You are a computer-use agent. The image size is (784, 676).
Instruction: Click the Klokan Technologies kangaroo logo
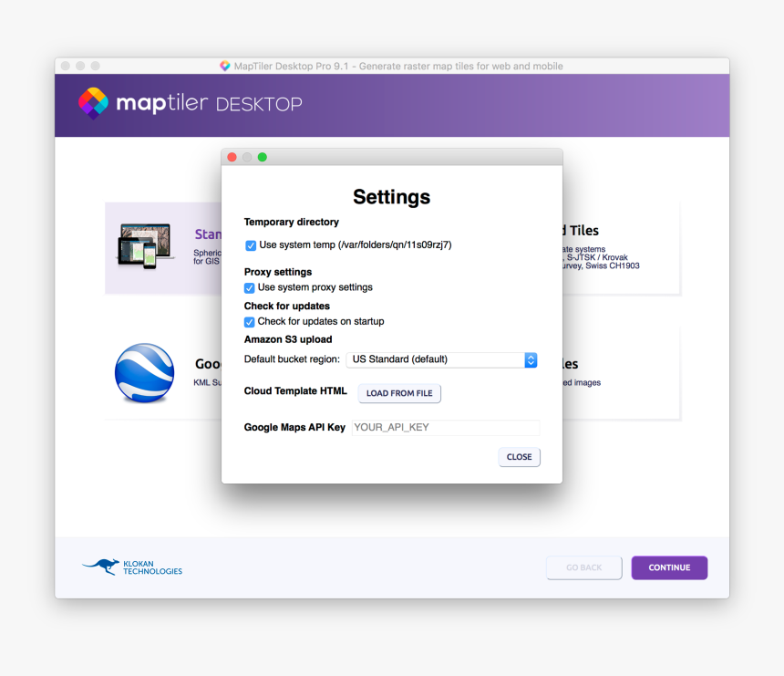pyautogui.click(x=132, y=567)
